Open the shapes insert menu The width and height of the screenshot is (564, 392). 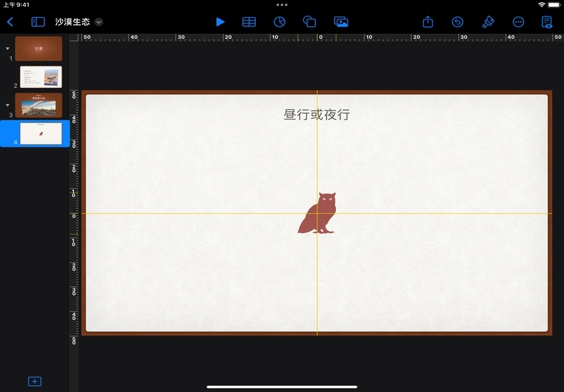[x=310, y=22]
